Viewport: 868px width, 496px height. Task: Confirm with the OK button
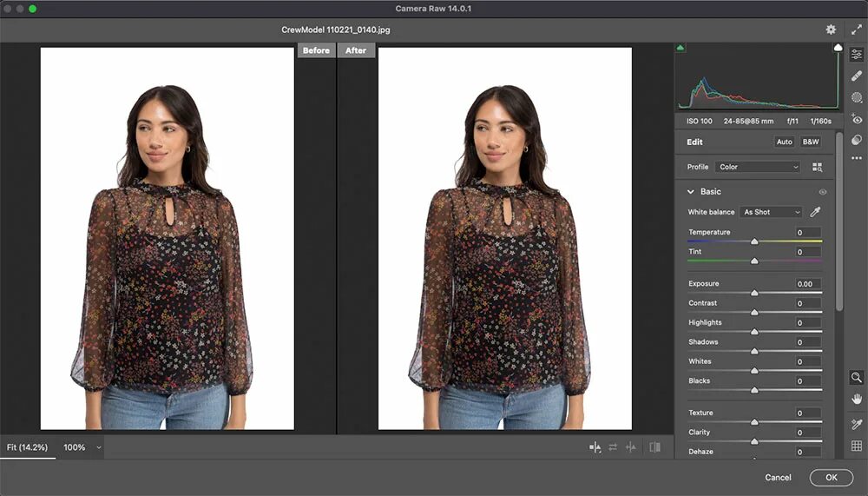click(832, 477)
